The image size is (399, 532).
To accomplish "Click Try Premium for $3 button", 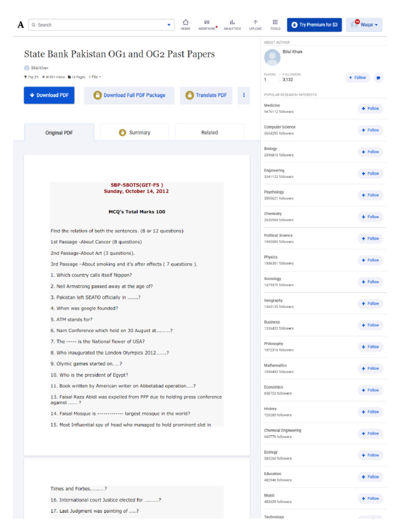I will pyautogui.click(x=314, y=25).
